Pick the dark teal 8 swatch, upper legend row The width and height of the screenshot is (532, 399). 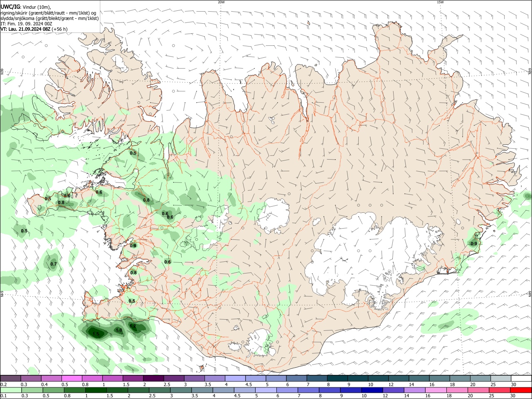[x=337, y=379]
